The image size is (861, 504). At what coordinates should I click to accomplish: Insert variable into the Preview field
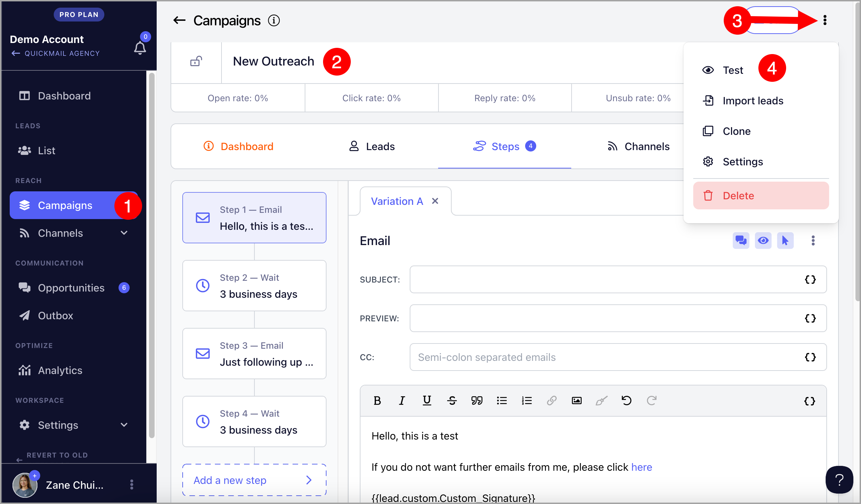[x=810, y=318]
